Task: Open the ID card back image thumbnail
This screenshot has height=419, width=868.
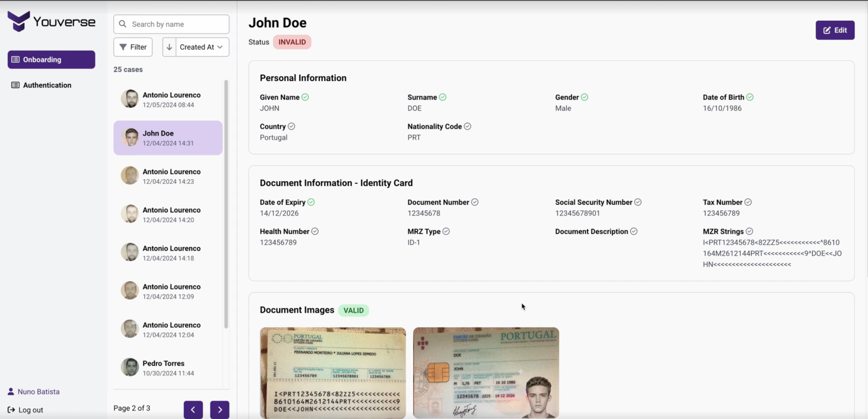Action: pos(333,373)
